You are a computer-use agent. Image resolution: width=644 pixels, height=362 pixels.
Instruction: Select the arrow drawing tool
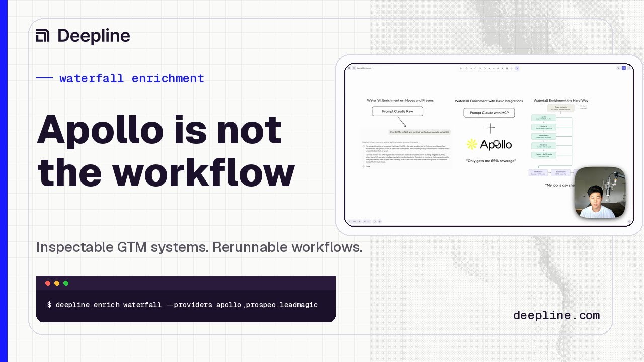click(489, 68)
